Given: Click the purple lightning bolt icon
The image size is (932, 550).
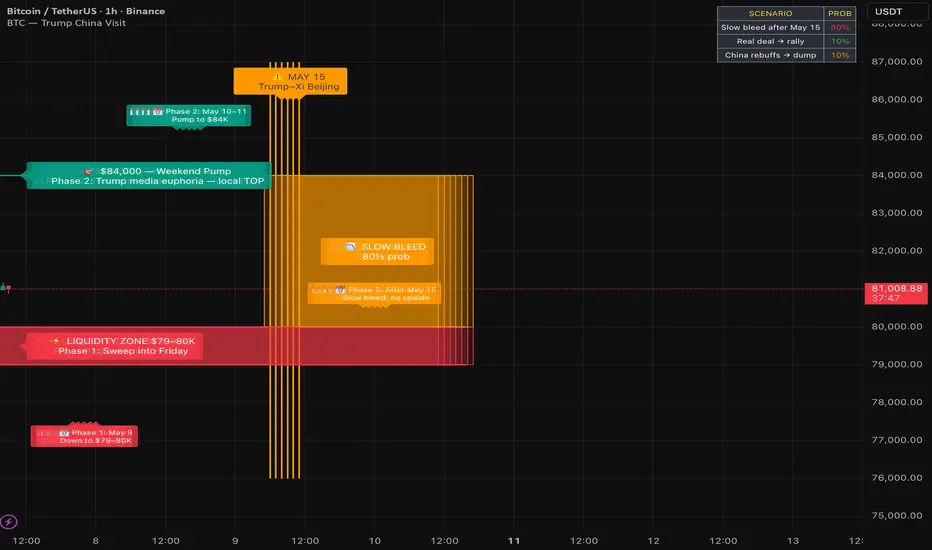Looking at the screenshot, I should point(8,522).
